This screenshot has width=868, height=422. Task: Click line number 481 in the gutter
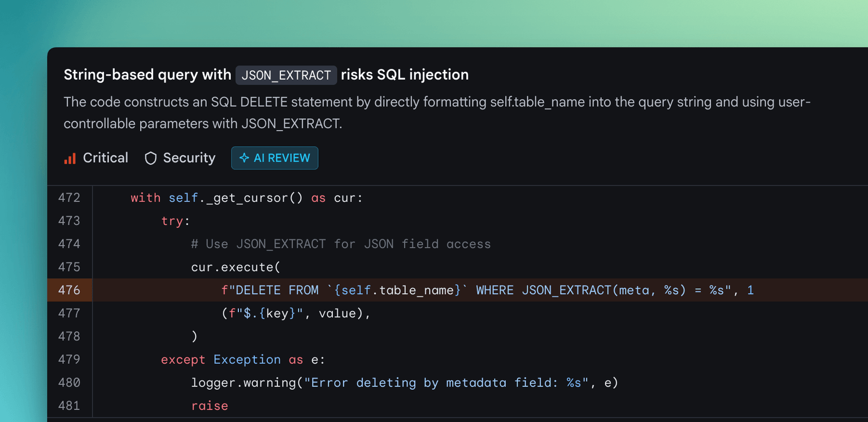[70, 406]
